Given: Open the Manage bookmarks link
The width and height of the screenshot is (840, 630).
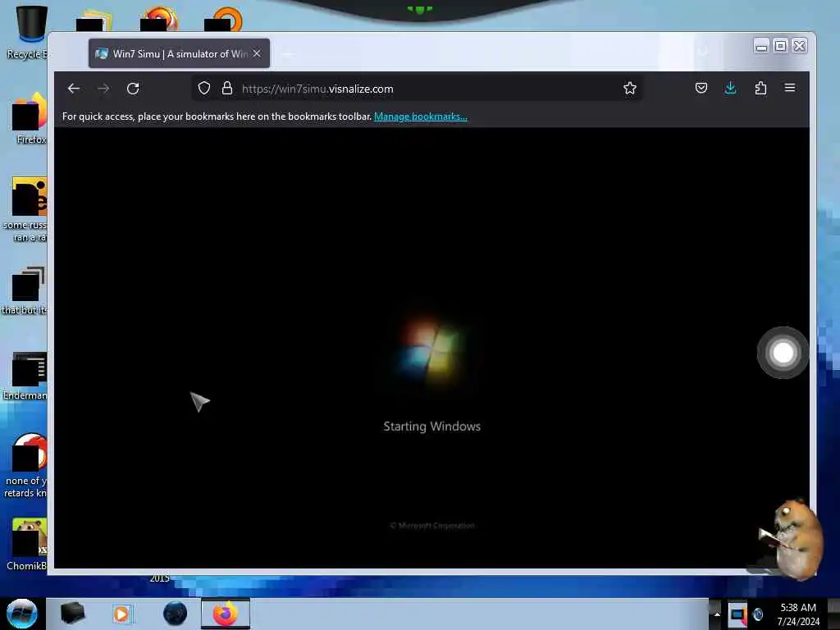Looking at the screenshot, I should [x=421, y=116].
